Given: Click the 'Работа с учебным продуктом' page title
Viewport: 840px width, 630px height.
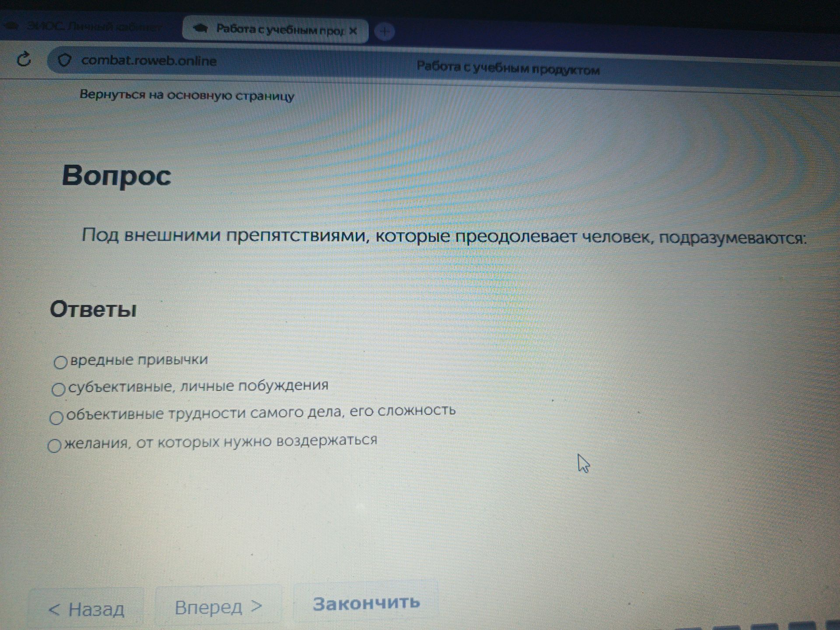Looking at the screenshot, I should pos(508,68).
